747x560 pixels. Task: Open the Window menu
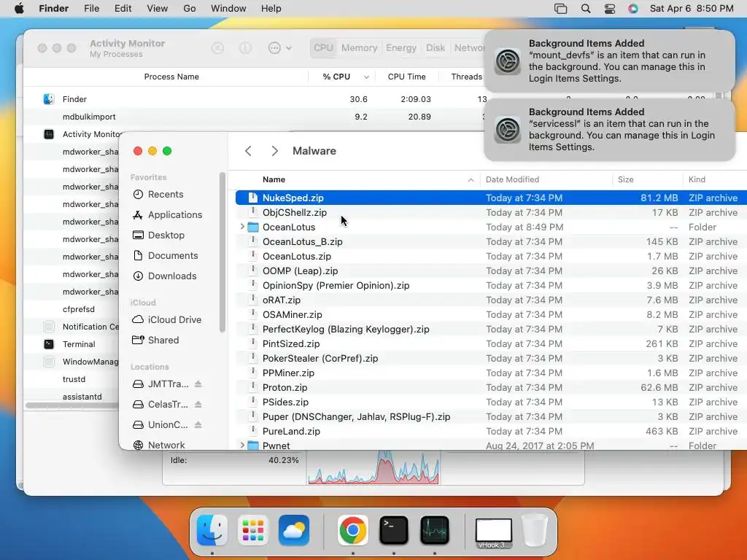(228, 9)
